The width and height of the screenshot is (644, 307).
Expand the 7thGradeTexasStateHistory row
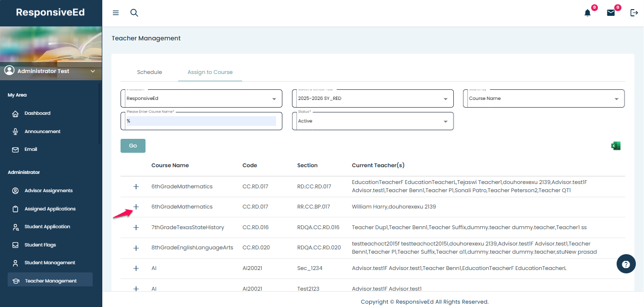(136, 227)
